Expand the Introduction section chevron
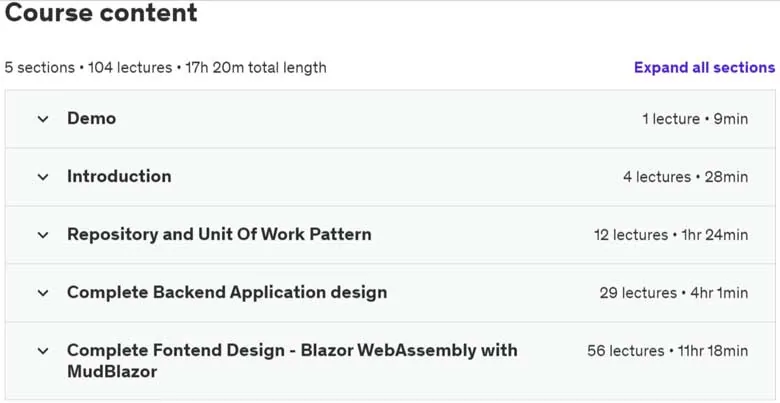Image resolution: width=780 pixels, height=403 pixels. [x=43, y=177]
